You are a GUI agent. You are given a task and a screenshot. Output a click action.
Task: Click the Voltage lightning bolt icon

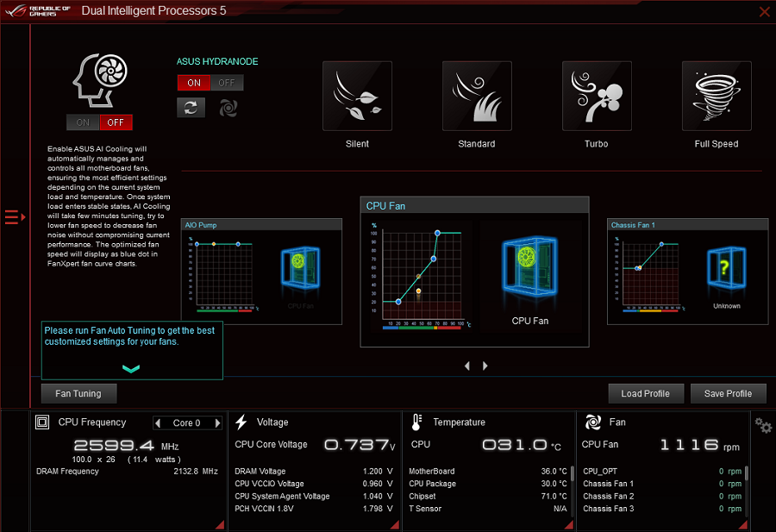tap(241, 422)
